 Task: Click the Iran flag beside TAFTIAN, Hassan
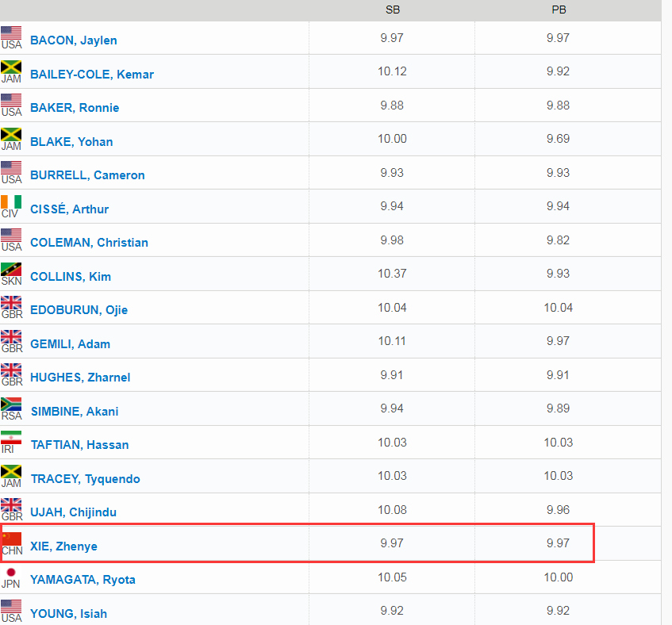[11, 437]
